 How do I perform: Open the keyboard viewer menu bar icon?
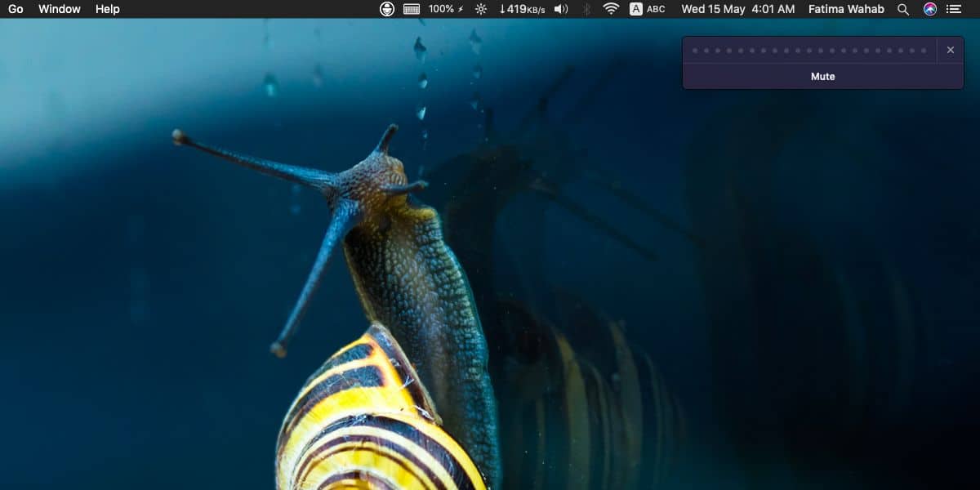[412, 9]
